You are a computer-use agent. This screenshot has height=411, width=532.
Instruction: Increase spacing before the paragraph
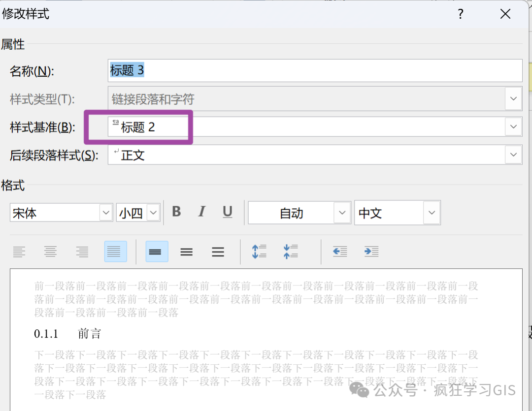[x=259, y=252]
